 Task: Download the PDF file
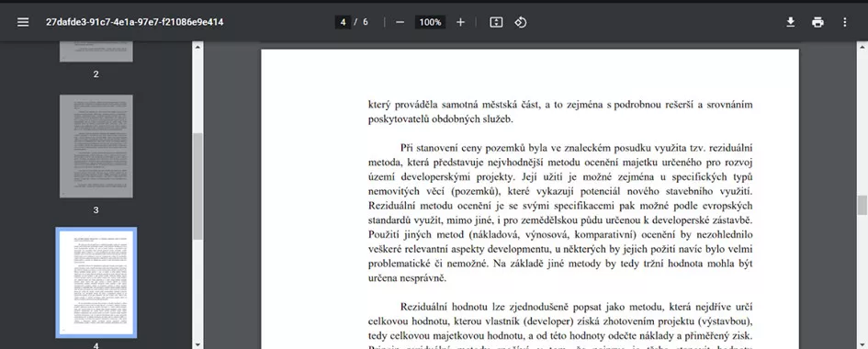[x=791, y=22]
